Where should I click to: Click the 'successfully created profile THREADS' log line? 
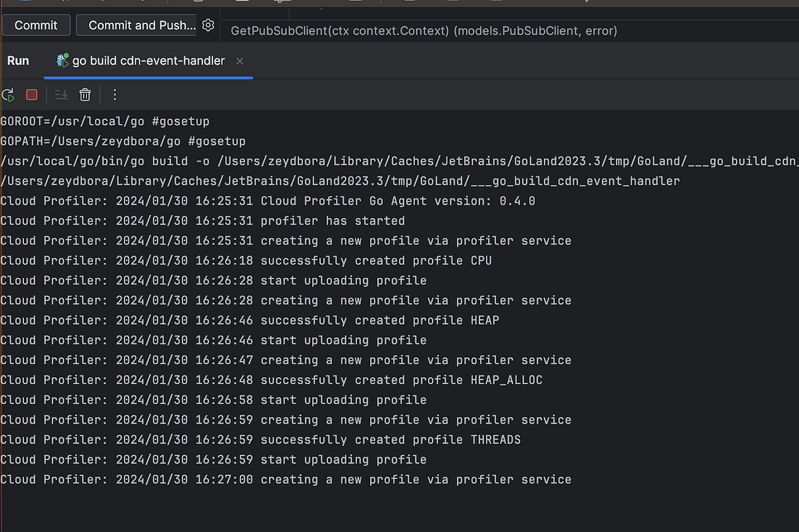(x=262, y=439)
